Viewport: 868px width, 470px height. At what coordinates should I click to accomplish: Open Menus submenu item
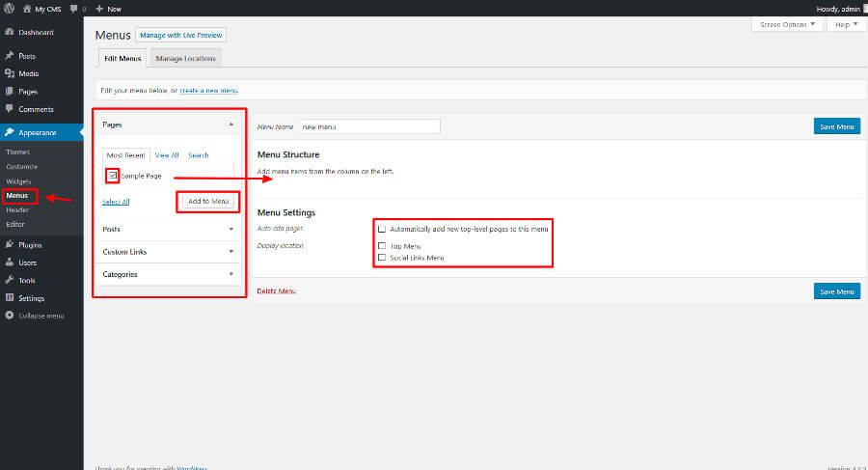pyautogui.click(x=17, y=196)
